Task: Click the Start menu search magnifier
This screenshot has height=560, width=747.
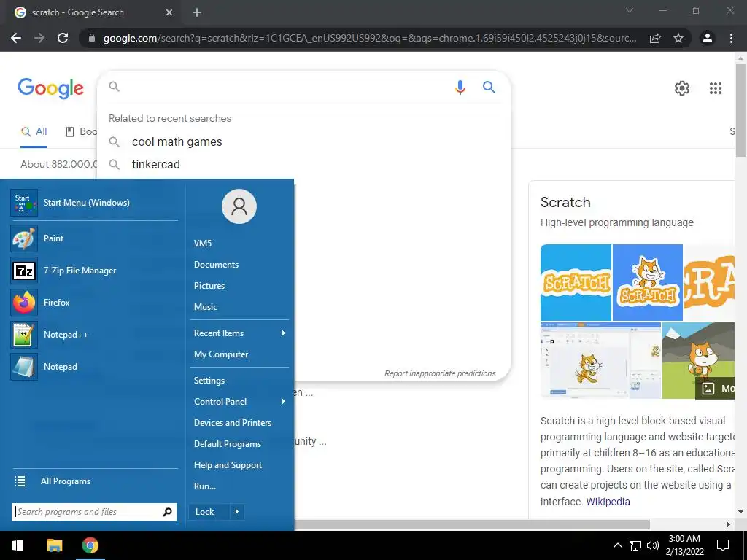Action: coord(168,512)
